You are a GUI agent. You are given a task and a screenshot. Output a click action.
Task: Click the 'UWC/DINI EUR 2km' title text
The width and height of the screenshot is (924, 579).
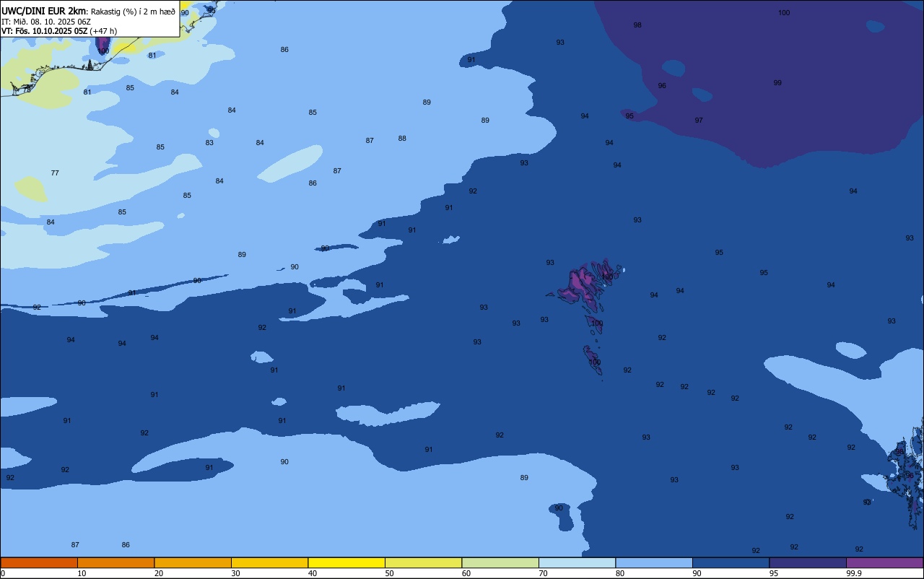coord(44,10)
